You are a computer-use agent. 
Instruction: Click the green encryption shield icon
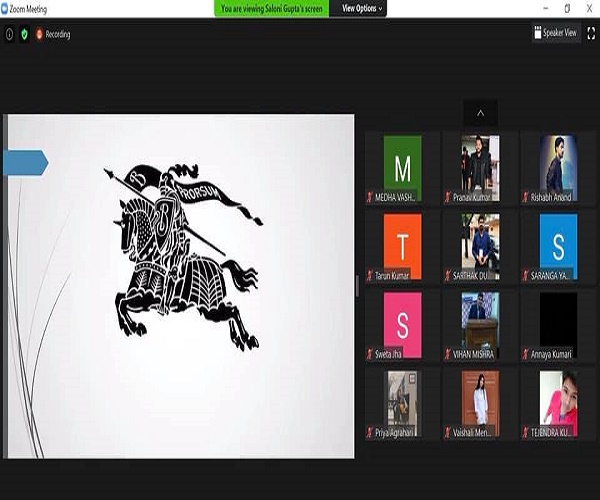tap(24, 34)
